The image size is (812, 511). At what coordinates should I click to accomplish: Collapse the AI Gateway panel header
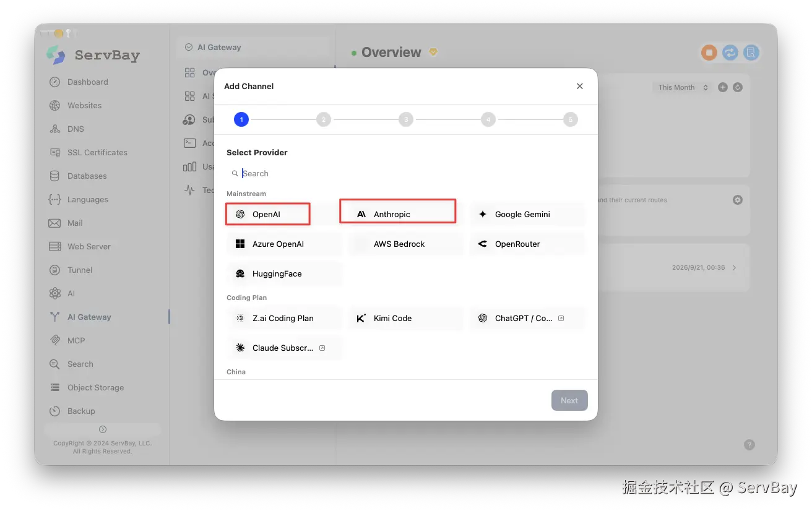pos(253,47)
